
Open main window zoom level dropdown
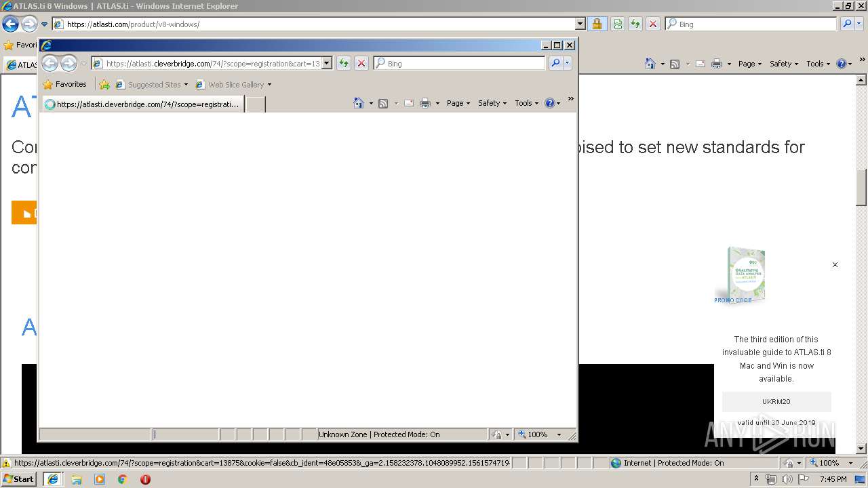(x=850, y=463)
